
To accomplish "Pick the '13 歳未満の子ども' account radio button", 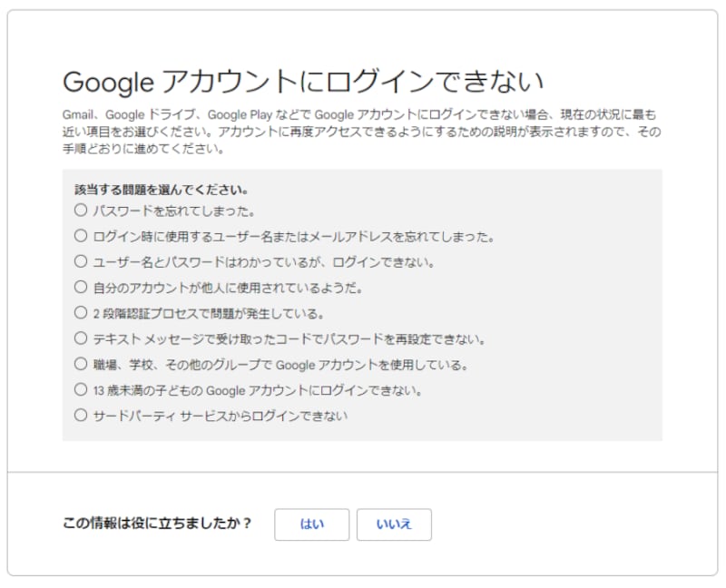I will tap(81, 390).
